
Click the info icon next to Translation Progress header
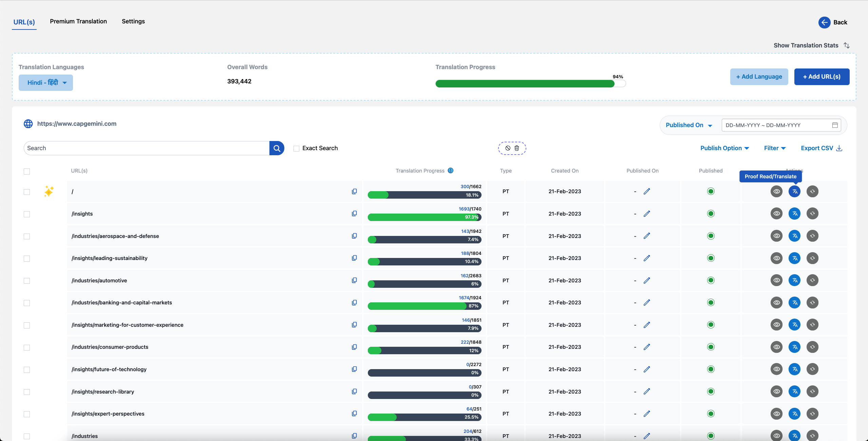tap(451, 171)
